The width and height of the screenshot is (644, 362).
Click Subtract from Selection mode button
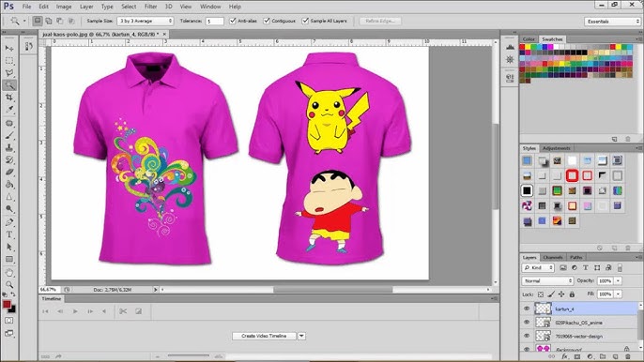tap(60, 21)
